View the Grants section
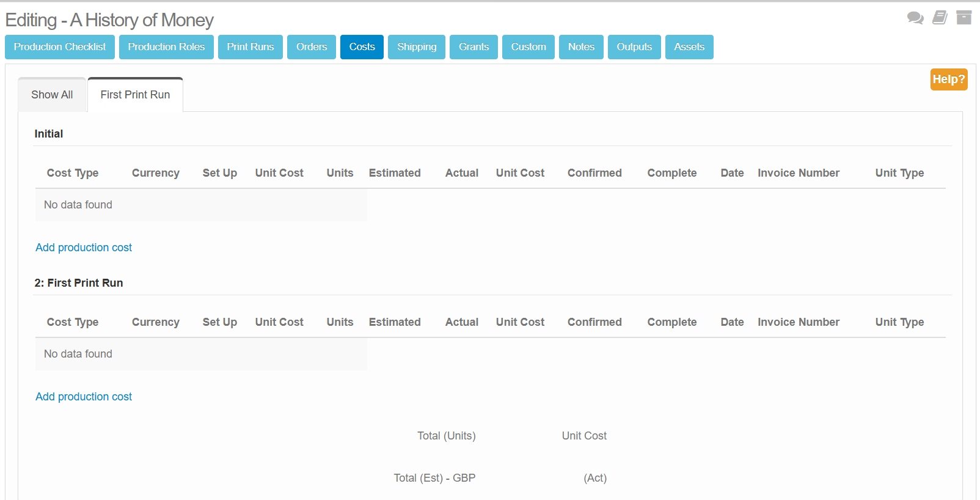This screenshot has height=500, width=980. (474, 47)
